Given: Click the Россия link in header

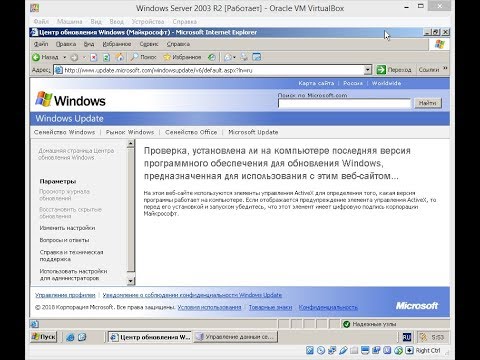Looking at the screenshot, I should click(353, 83).
